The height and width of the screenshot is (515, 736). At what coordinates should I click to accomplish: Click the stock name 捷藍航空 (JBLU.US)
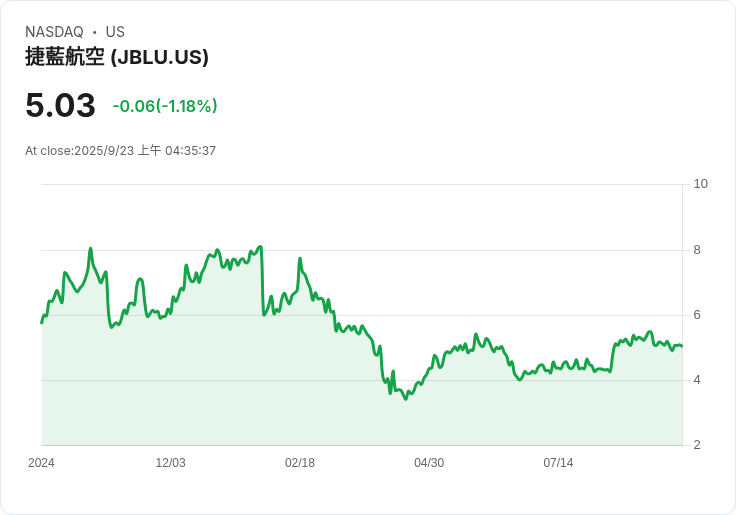(117, 57)
